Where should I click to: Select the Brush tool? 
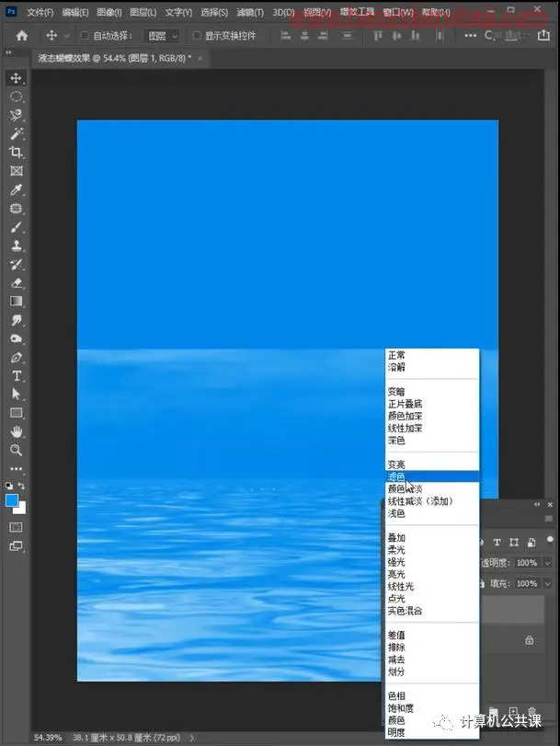[x=17, y=227]
